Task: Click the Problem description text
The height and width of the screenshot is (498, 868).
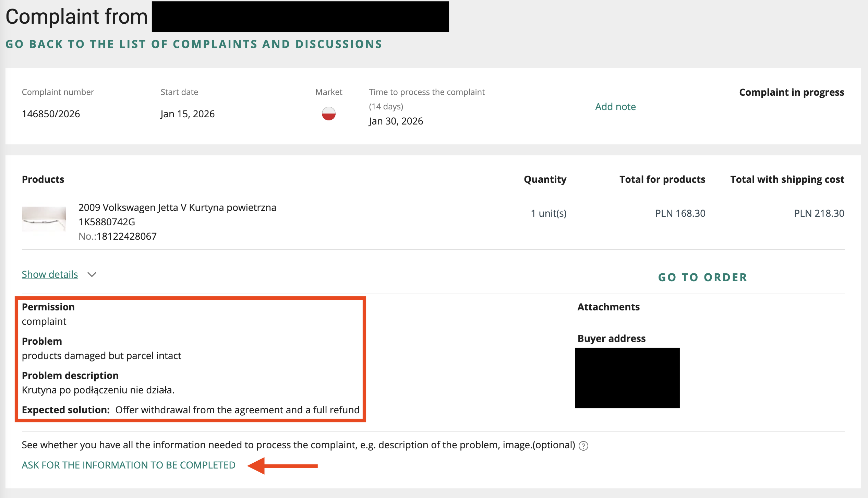Action: (98, 390)
